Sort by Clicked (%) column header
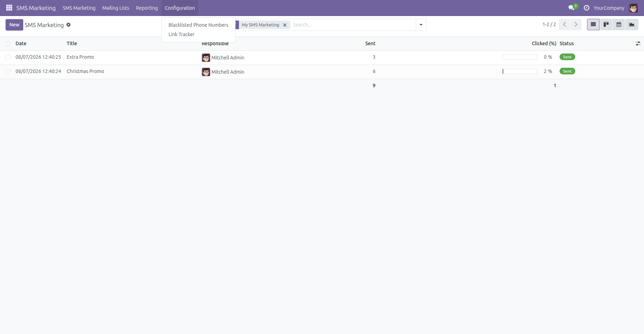Viewport: 644px width, 334px height. click(544, 43)
